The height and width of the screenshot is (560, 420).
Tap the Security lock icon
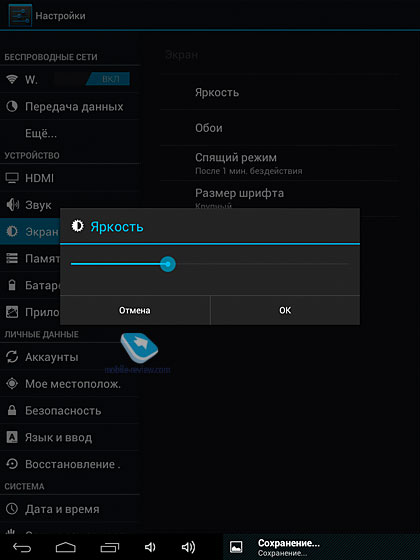[x=12, y=410]
